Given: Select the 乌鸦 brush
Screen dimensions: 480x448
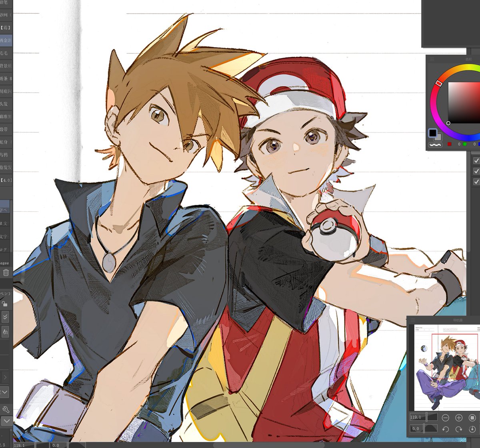Looking at the screenshot, I should point(6,155).
